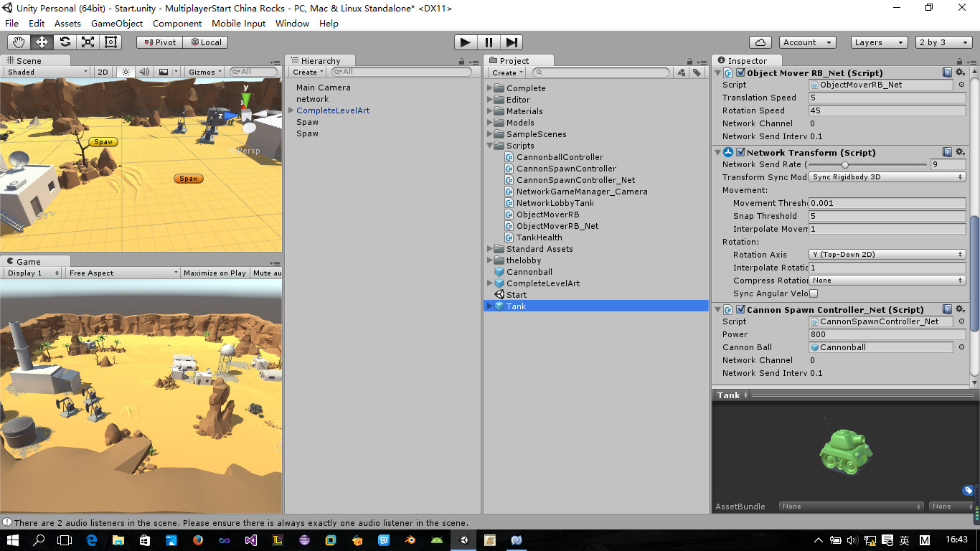Toggle 2D scene view mode
980x551 pixels.
click(103, 72)
